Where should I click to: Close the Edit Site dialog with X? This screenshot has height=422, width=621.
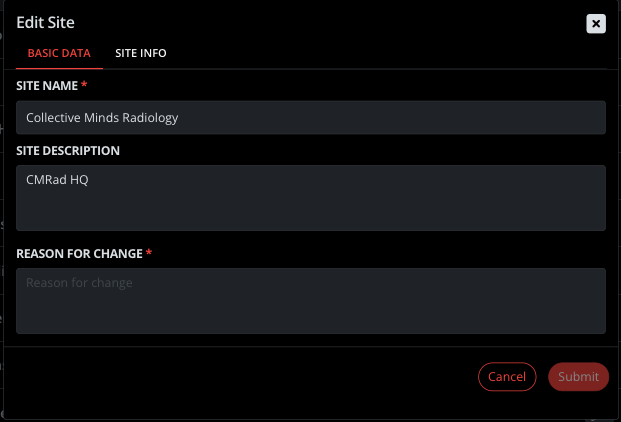596,24
